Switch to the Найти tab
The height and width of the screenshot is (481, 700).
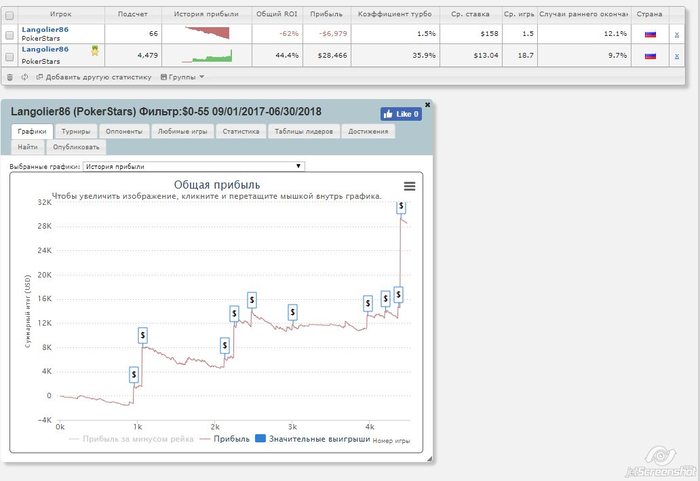point(28,147)
